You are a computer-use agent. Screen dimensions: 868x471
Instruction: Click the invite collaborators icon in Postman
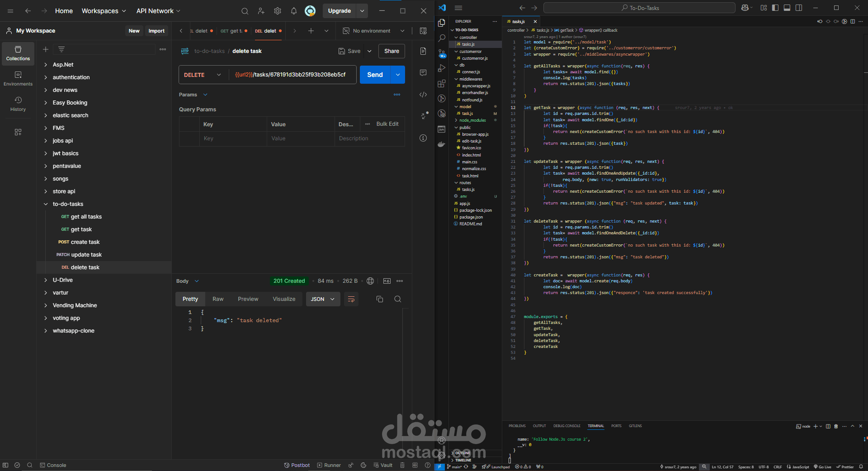point(261,11)
